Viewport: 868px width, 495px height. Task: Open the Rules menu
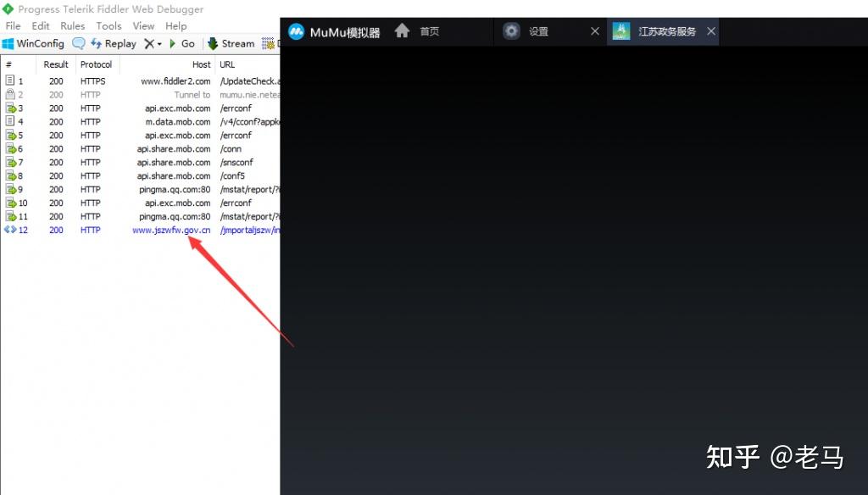tap(72, 26)
